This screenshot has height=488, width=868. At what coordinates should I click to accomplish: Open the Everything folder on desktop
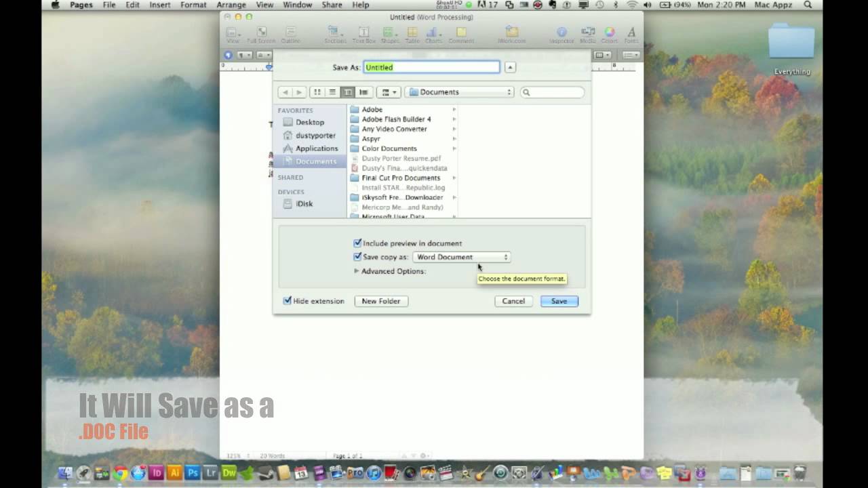click(791, 49)
